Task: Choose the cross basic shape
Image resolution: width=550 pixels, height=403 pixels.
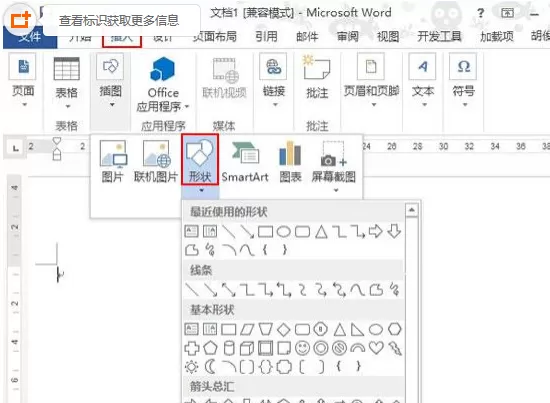Action: pos(192,348)
